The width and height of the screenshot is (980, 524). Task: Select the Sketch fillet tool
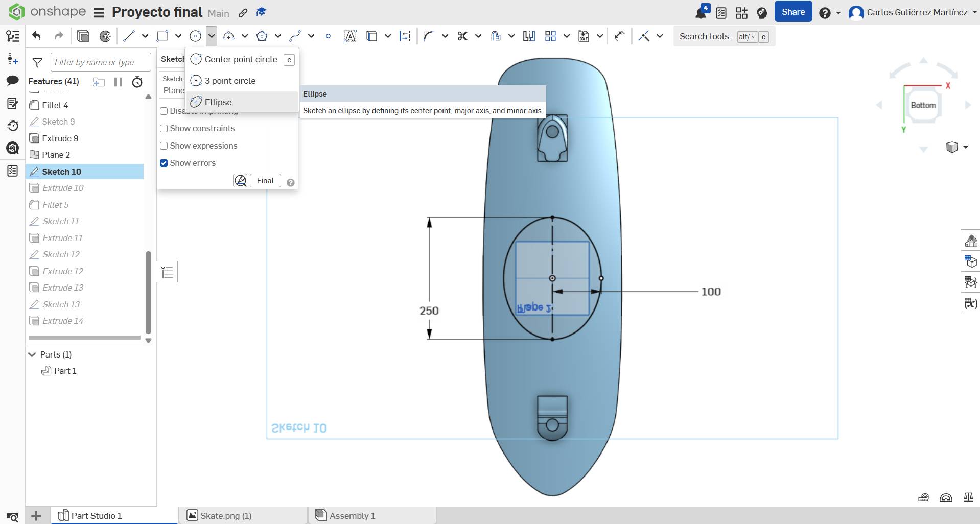point(429,36)
